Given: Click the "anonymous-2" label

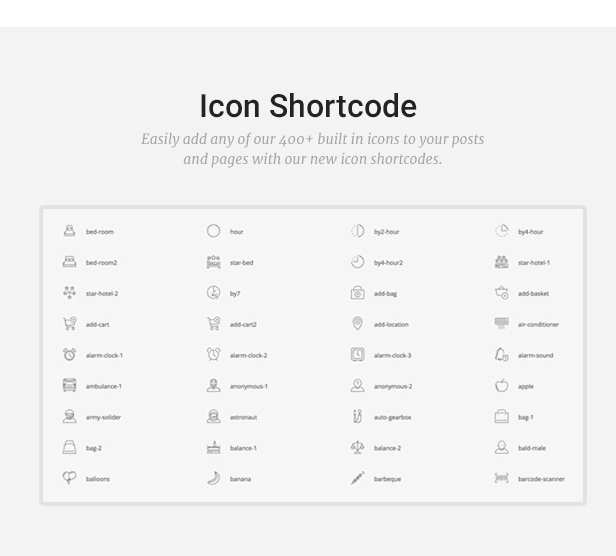Looking at the screenshot, I should 393,386.
